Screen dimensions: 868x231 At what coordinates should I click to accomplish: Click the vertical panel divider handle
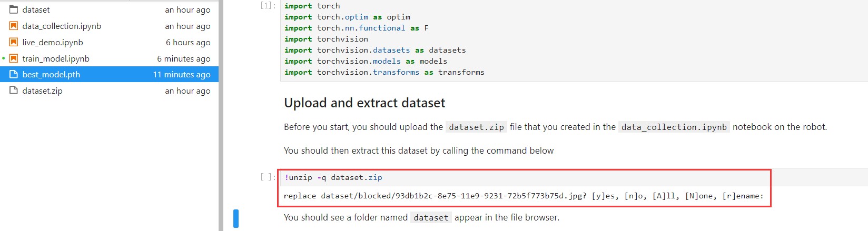[221, 115]
